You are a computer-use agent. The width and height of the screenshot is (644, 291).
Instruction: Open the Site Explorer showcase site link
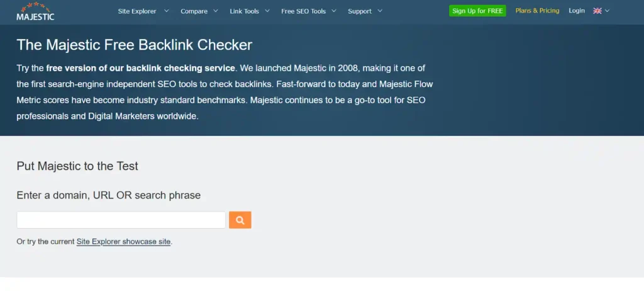(x=123, y=242)
